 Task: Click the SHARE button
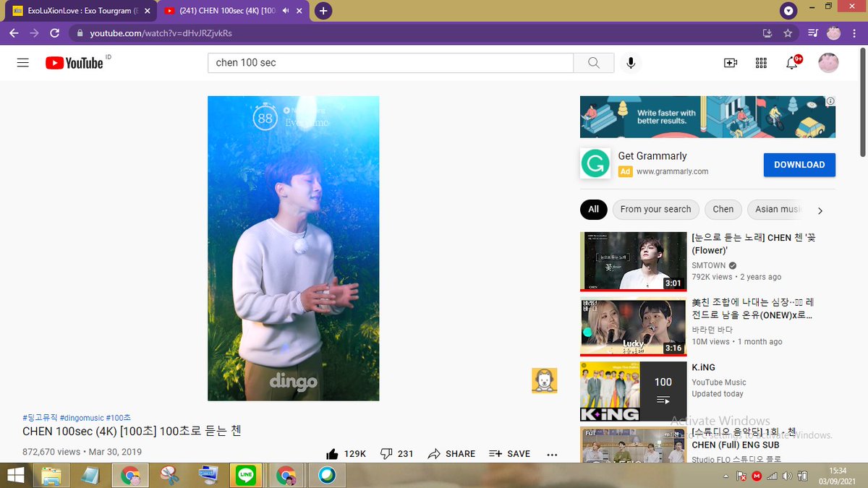(x=451, y=454)
